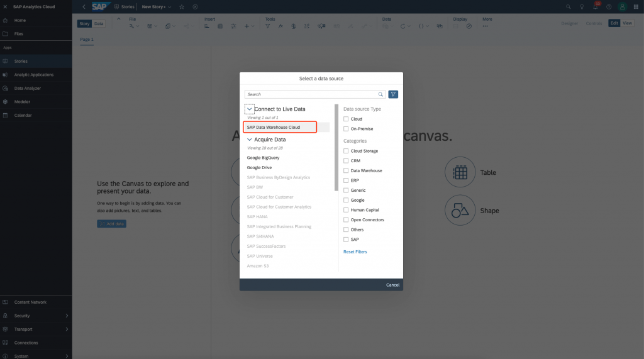Click the Refresh data icon in toolbar
The width and height of the screenshot is (644, 359).
click(403, 26)
